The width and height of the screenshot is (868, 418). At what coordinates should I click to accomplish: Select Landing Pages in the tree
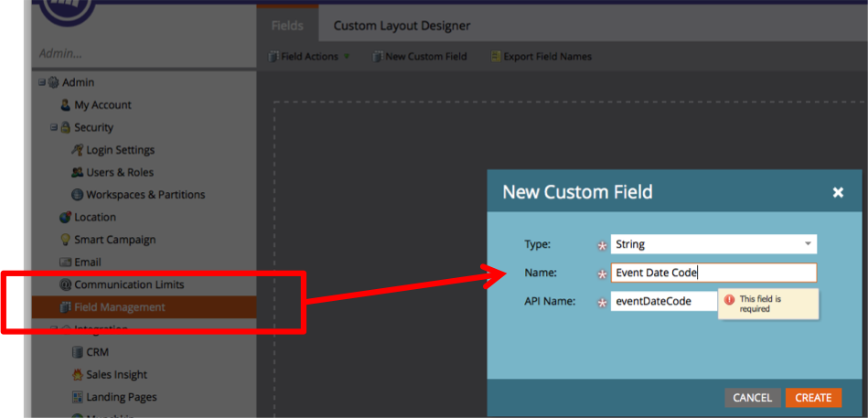[x=122, y=397]
